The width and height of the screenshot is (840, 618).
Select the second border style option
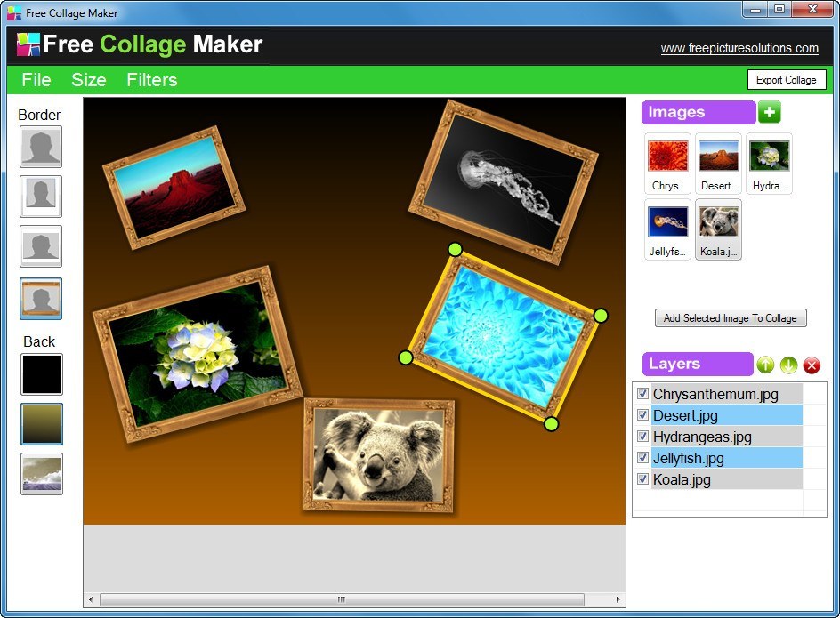coord(40,197)
